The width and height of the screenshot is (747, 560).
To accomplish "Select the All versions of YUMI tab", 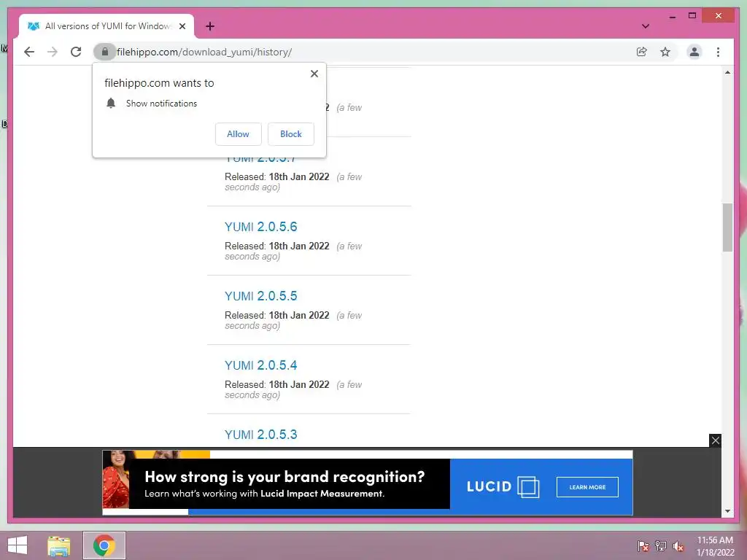I will (107, 26).
